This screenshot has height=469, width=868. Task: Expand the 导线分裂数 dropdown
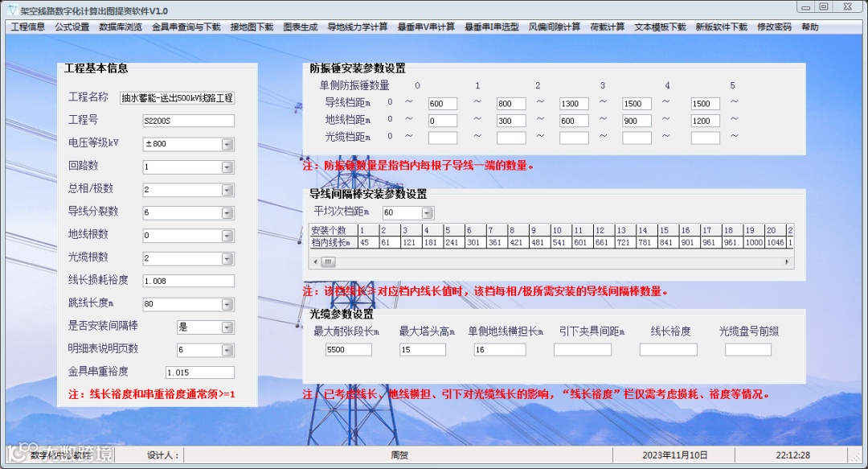pyautogui.click(x=227, y=213)
